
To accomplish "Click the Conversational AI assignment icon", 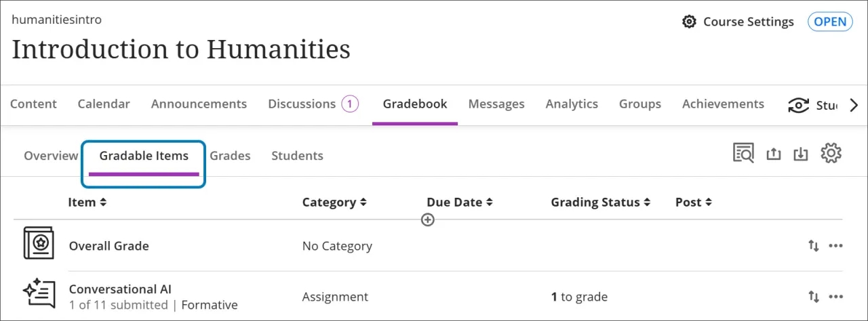I will coord(39,295).
